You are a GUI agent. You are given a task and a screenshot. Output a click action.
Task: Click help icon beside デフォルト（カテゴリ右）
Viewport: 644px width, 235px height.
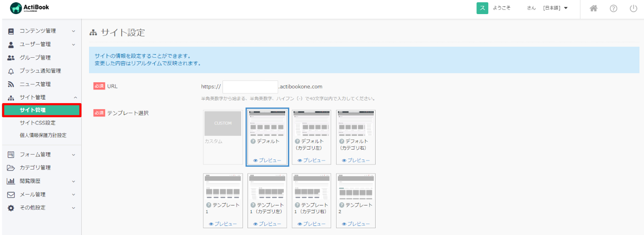click(342, 141)
